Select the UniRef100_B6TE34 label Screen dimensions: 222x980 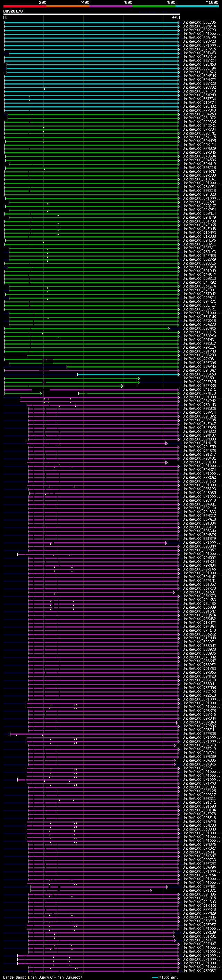pos(199,99)
